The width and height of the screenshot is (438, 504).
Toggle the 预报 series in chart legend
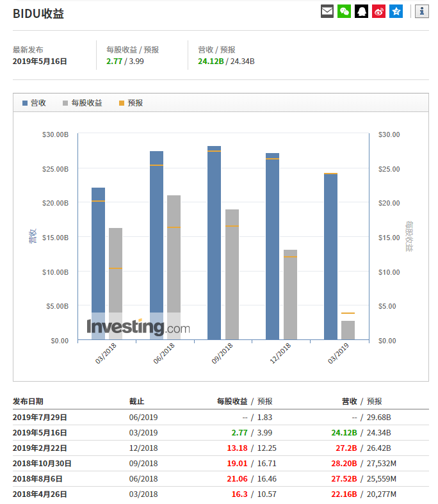pyautogui.click(x=131, y=103)
